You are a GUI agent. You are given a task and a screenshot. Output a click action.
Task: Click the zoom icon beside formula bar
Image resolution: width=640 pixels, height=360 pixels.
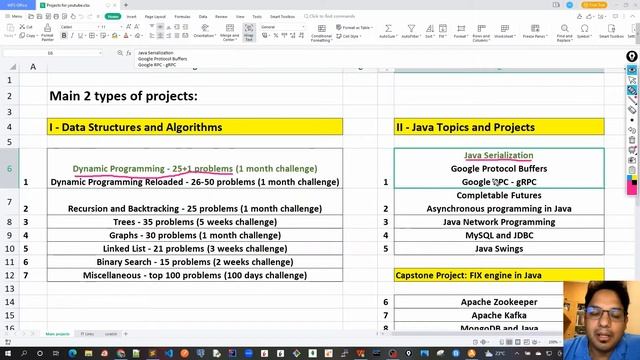click(x=120, y=53)
